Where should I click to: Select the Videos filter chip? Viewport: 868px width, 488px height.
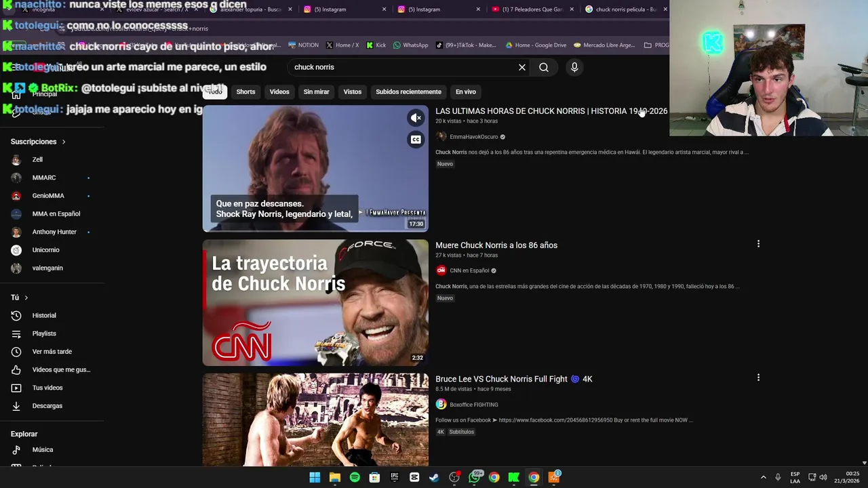click(279, 91)
